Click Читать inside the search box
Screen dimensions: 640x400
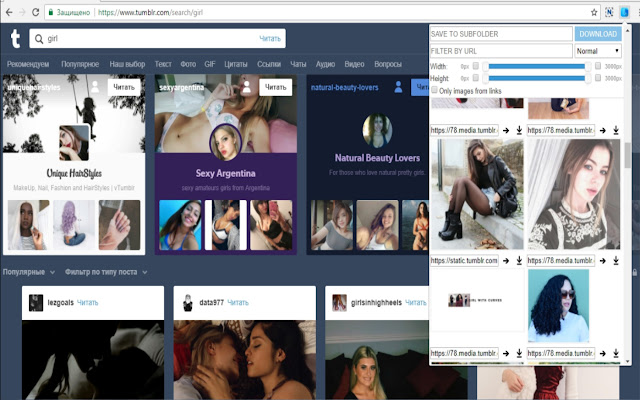[x=270, y=39]
